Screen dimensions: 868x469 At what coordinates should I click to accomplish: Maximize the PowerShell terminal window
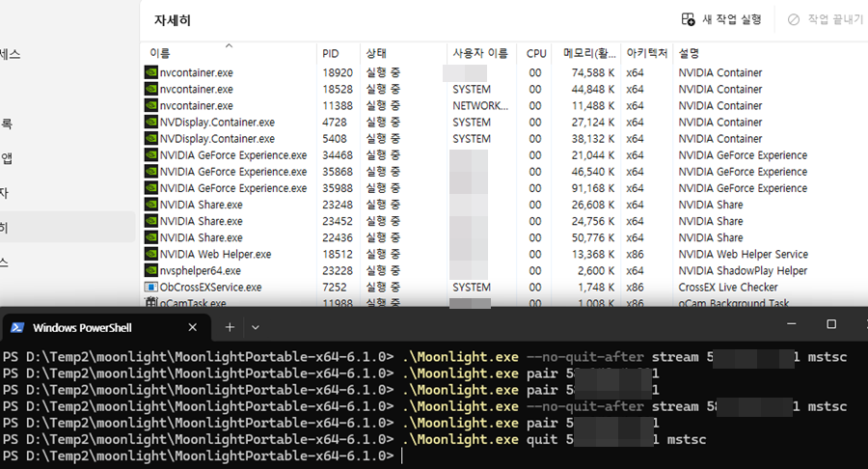click(831, 324)
